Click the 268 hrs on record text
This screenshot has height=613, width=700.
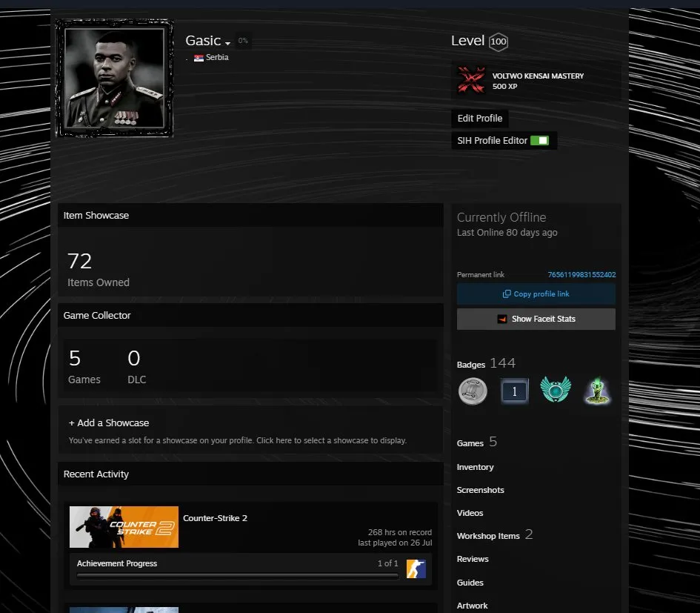point(400,533)
